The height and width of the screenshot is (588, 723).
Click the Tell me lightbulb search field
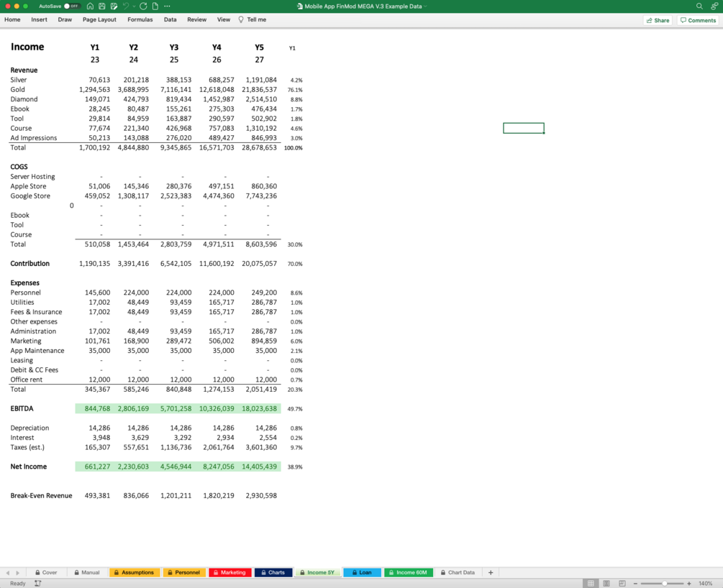pos(253,19)
